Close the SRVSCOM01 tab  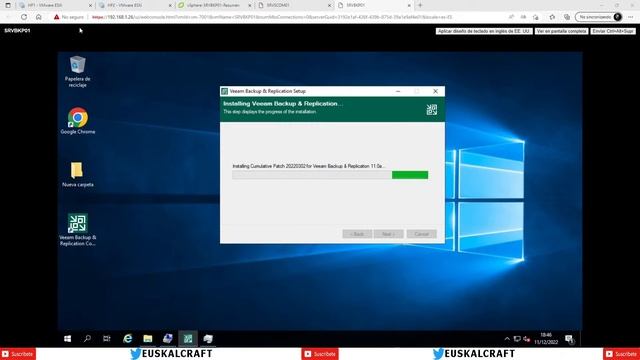329,5
